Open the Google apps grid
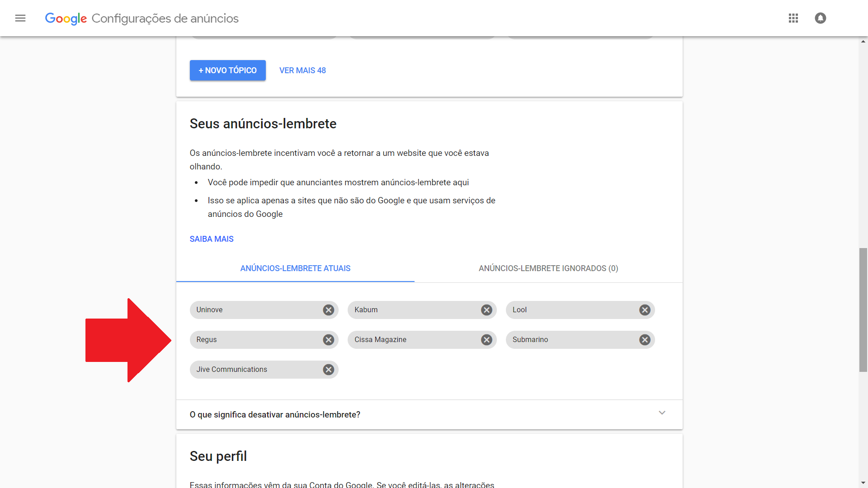This screenshot has width=868, height=488. [x=793, y=18]
